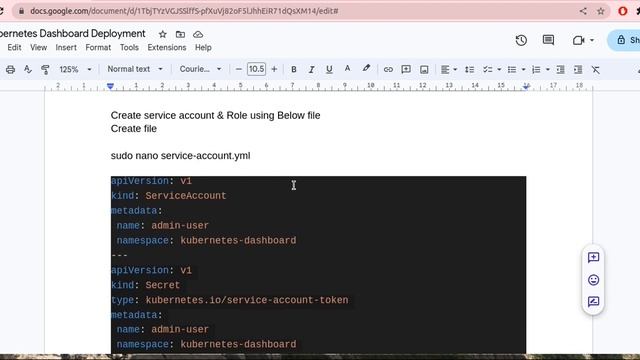This screenshot has height=360, width=640.
Task: Open the checklist options arrow
Action: click(x=499, y=69)
